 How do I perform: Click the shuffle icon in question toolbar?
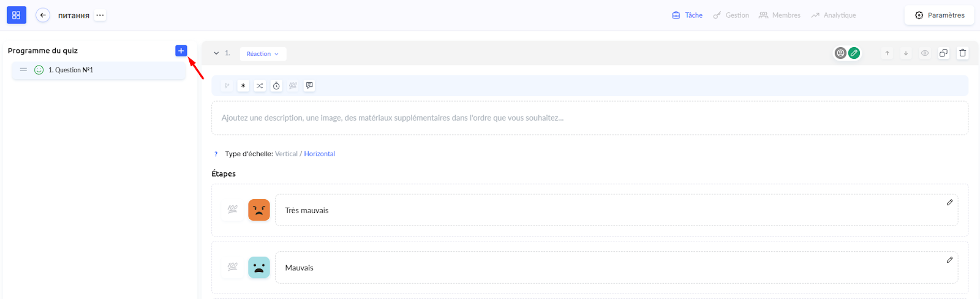260,86
